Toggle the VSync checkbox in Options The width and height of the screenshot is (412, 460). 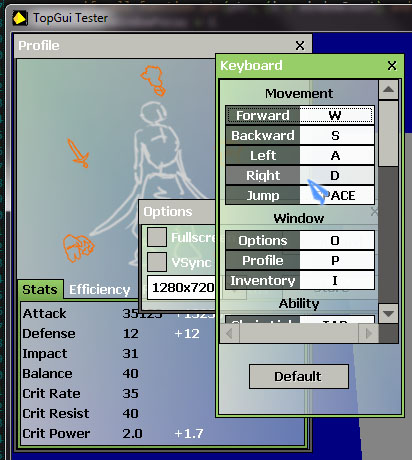pos(157,262)
